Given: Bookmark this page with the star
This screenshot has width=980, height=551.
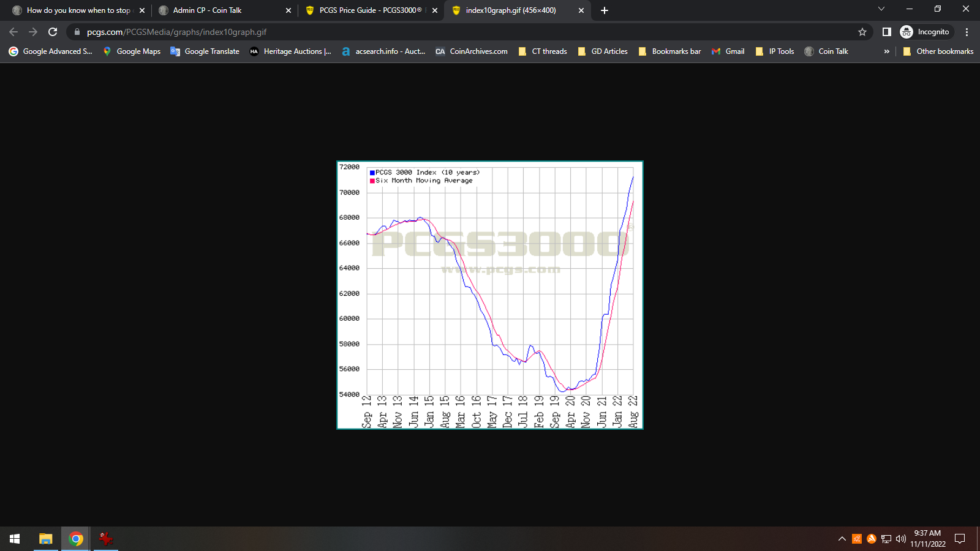Looking at the screenshot, I should [x=862, y=32].
